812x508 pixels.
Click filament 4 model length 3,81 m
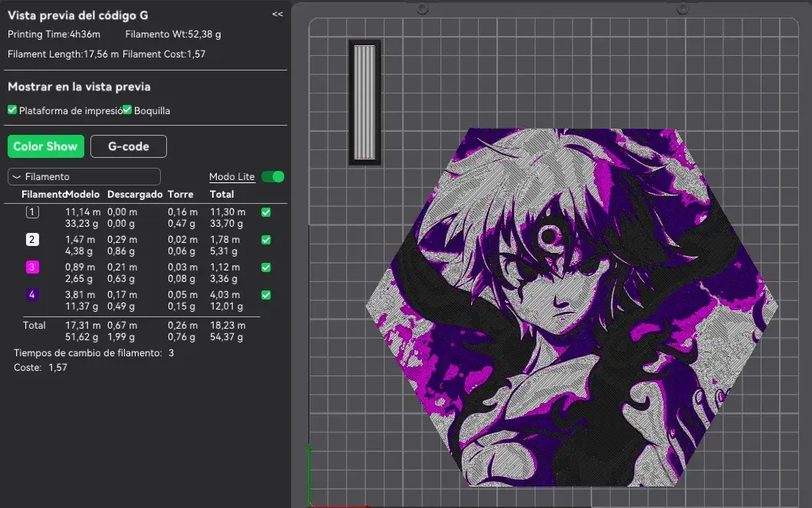click(x=80, y=294)
